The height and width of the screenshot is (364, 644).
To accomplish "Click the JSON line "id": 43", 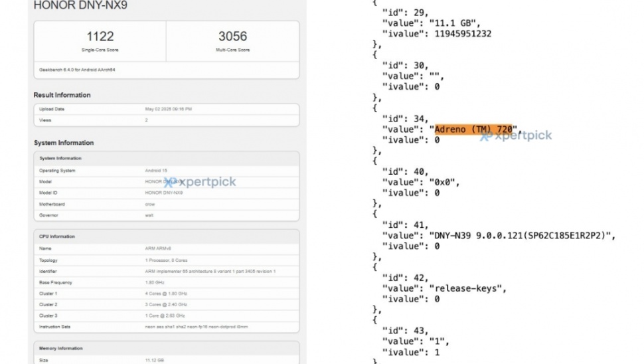I will point(406,331).
